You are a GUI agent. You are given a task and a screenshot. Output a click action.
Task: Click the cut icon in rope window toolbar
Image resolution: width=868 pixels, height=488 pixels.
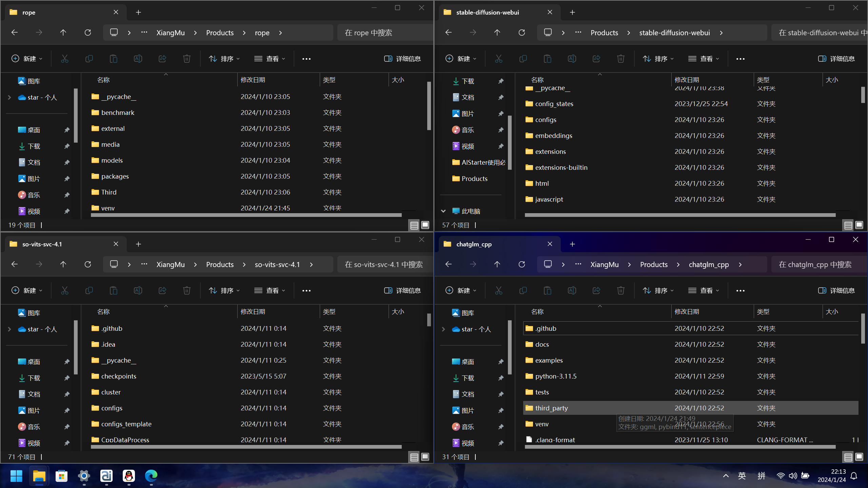(64, 59)
